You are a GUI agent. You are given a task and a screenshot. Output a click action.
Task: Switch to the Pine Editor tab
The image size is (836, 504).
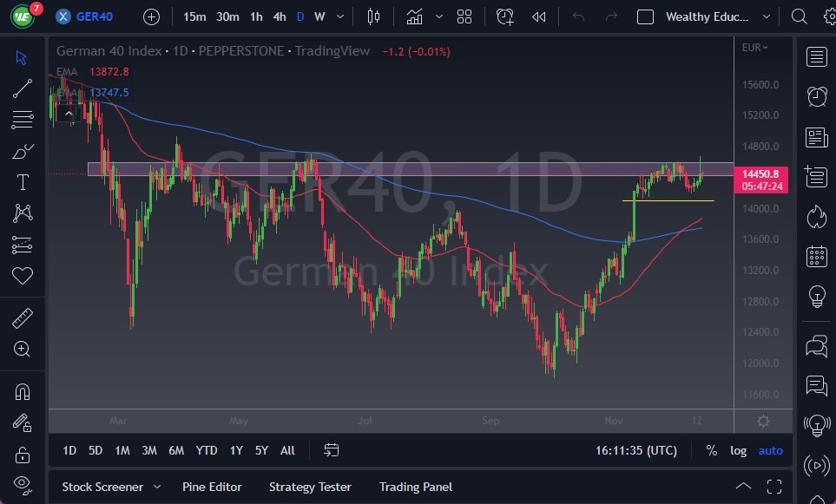212,487
